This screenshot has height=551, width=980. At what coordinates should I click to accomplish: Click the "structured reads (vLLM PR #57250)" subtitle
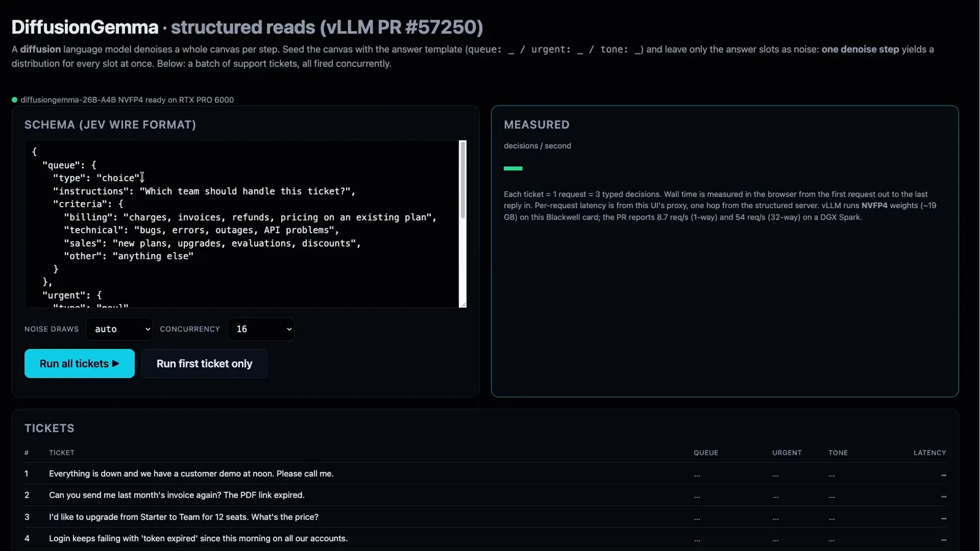pos(327,27)
